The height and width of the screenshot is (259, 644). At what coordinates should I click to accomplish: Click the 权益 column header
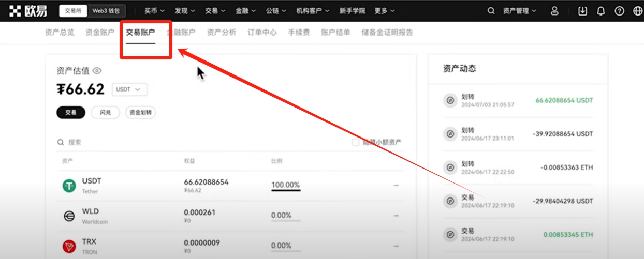tap(189, 161)
